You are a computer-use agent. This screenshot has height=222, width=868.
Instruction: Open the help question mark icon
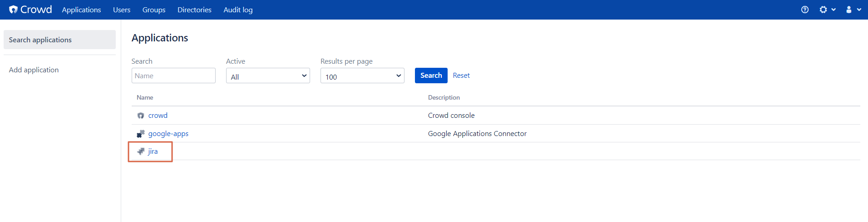click(x=805, y=10)
